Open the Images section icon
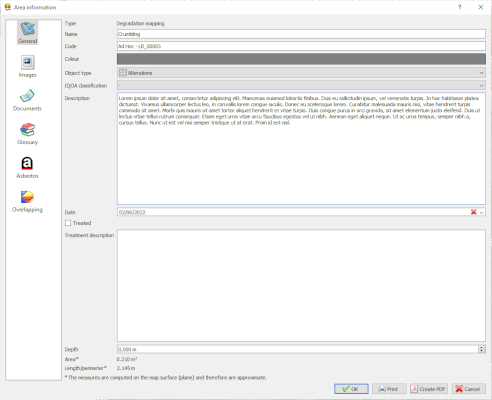Viewport: 492px width, 400px height. 28,63
